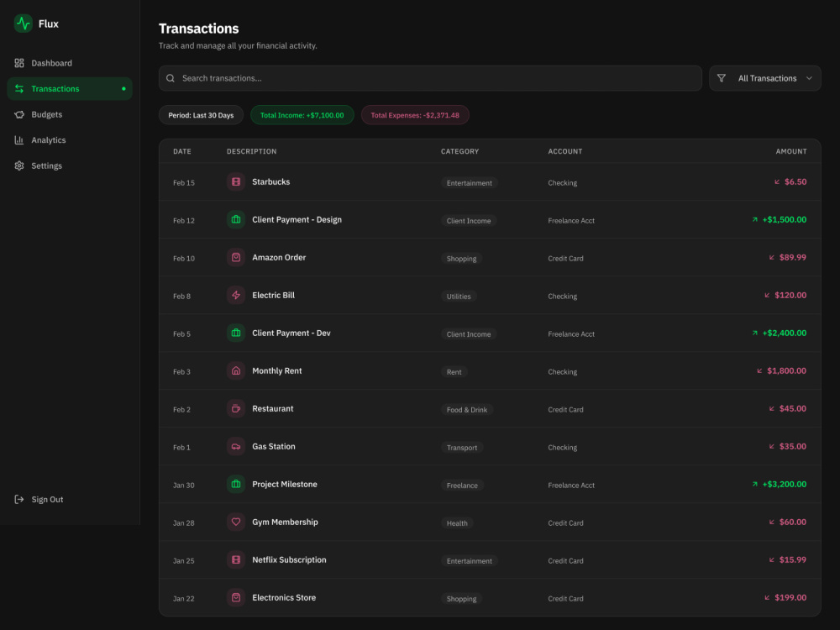Click the Total Income +$7,100.00 pill
This screenshot has width=840, height=630.
pyautogui.click(x=302, y=115)
